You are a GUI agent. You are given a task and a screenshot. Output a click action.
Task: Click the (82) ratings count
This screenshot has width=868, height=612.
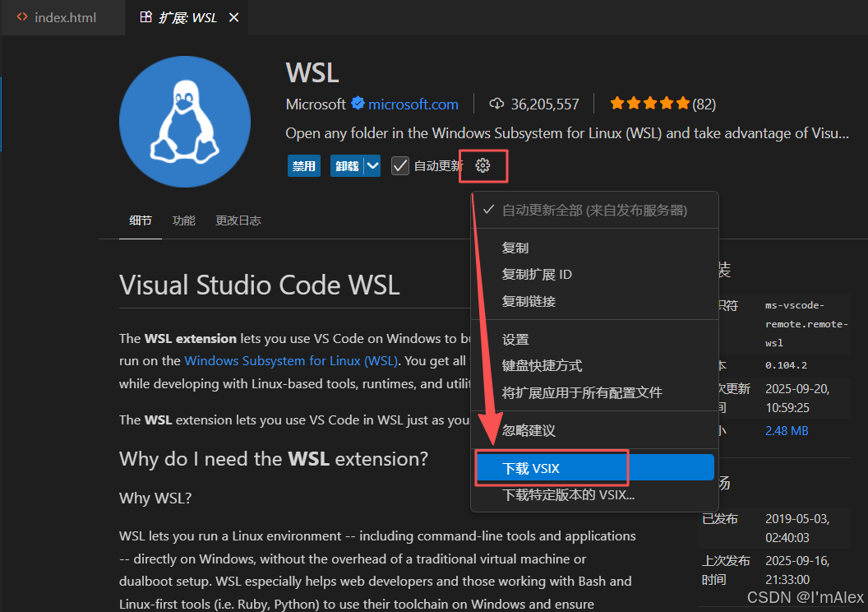click(x=704, y=104)
